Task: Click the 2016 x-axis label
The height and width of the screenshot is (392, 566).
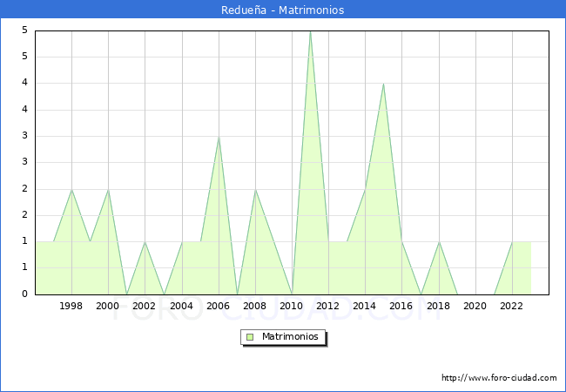Action: [x=401, y=307]
